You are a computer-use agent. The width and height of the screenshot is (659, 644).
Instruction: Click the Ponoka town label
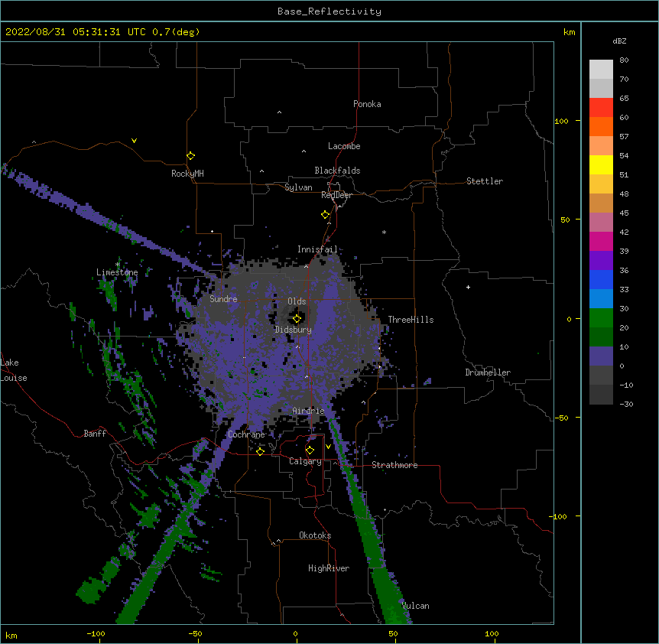click(x=367, y=104)
